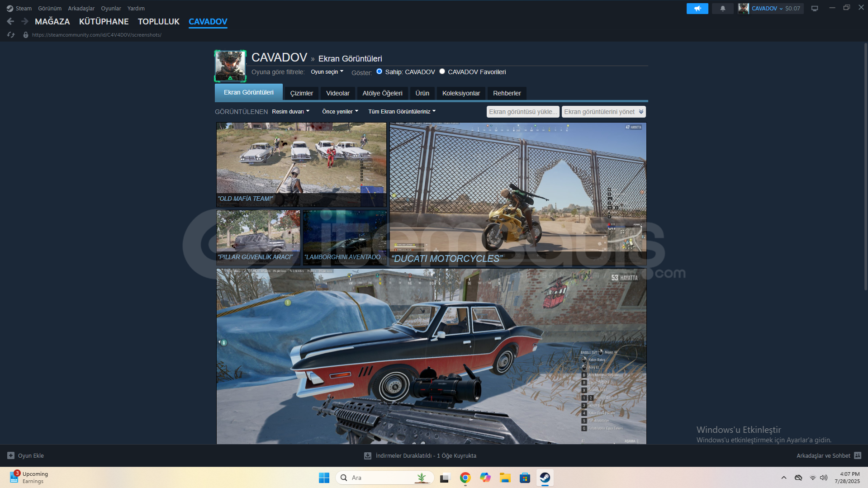Click the Wi-Fi network tray icon
This screenshot has height=488, width=868.
812,478
